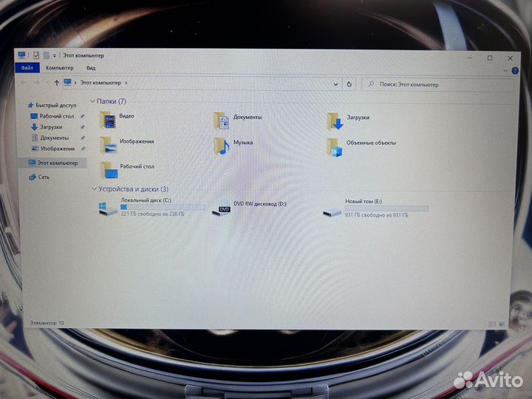Image resolution: width=532 pixels, height=399 pixels.
Task: Close the Этот компьютер window
Action: click(510, 58)
